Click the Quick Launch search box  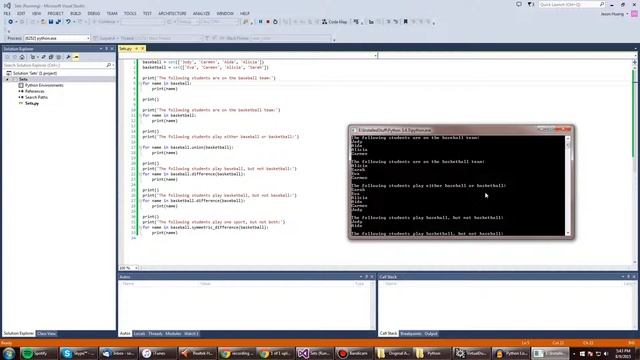click(x=571, y=4)
